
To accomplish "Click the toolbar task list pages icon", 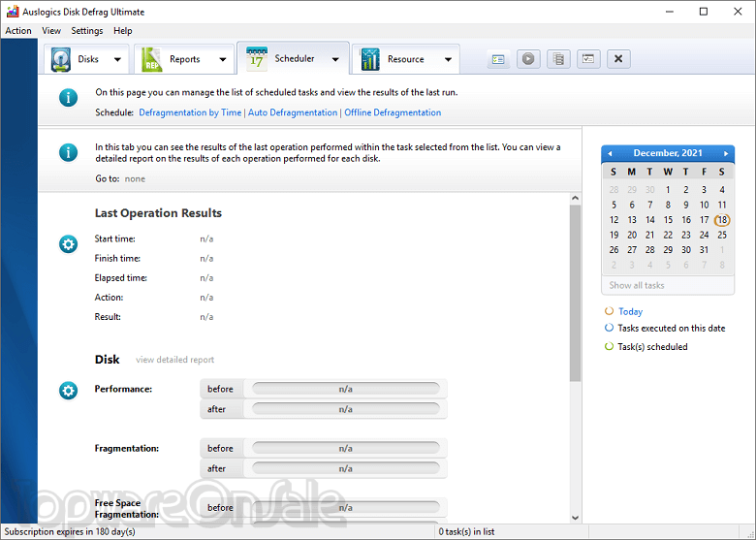I will click(559, 59).
